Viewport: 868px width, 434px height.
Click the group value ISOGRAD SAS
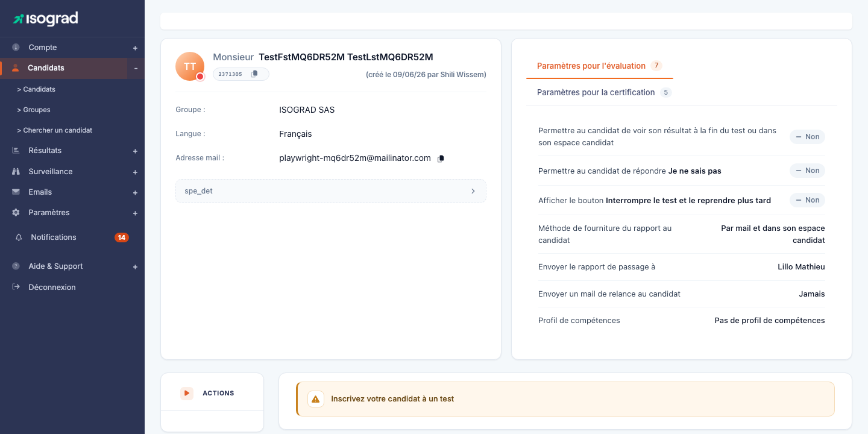point(307,110)
